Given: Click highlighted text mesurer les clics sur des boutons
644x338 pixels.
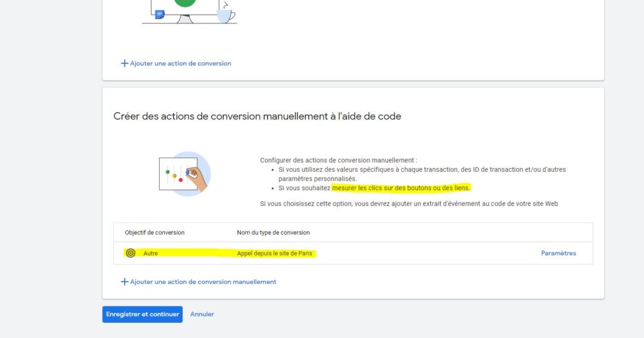Looking at the screenshot, I should pyautogui.click(x=401, y=188).
